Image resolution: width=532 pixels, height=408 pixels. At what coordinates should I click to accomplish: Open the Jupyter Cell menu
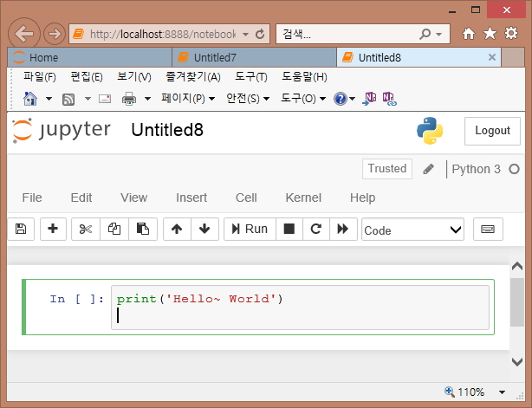(x=246, y=198)
